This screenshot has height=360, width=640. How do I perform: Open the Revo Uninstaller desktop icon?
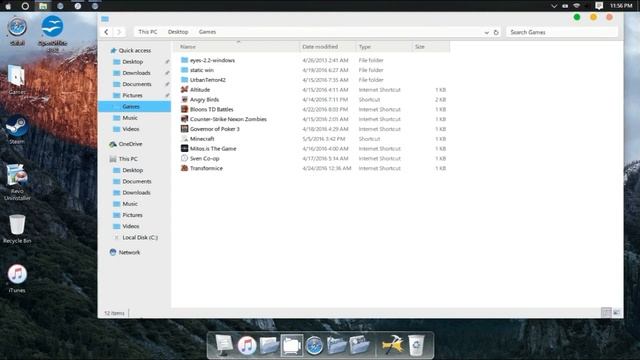[x=17, y=182]
